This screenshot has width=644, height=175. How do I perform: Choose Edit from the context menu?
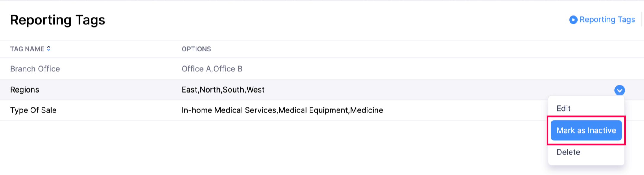[563, 108]
